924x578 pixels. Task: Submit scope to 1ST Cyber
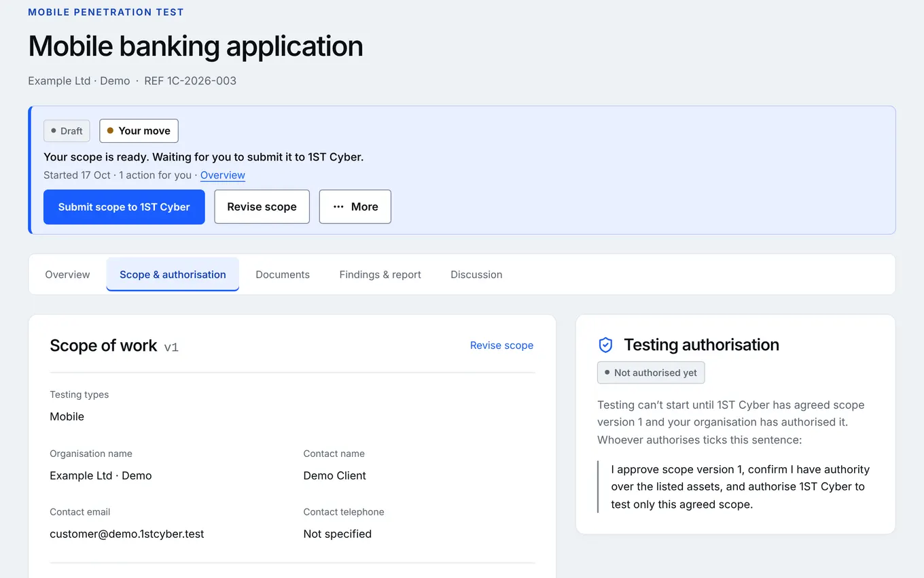[124, 207]
